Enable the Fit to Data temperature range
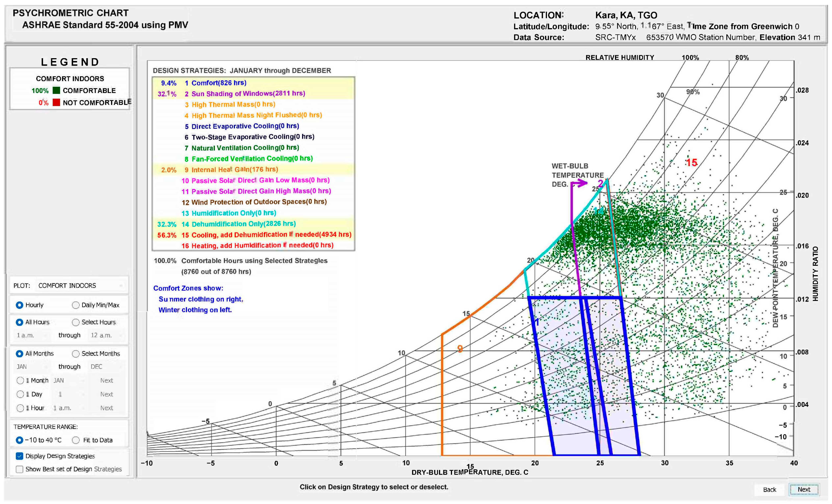This screenshot has height=504, width=832. [x=76, y=440]
